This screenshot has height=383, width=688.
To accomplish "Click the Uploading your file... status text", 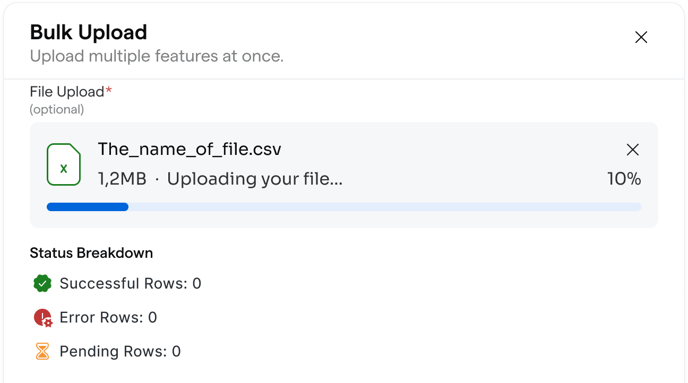I will [254, 179].
